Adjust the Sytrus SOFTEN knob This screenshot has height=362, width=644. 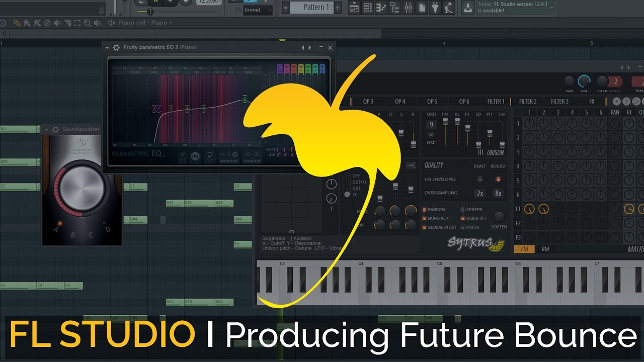coord(499,217)
